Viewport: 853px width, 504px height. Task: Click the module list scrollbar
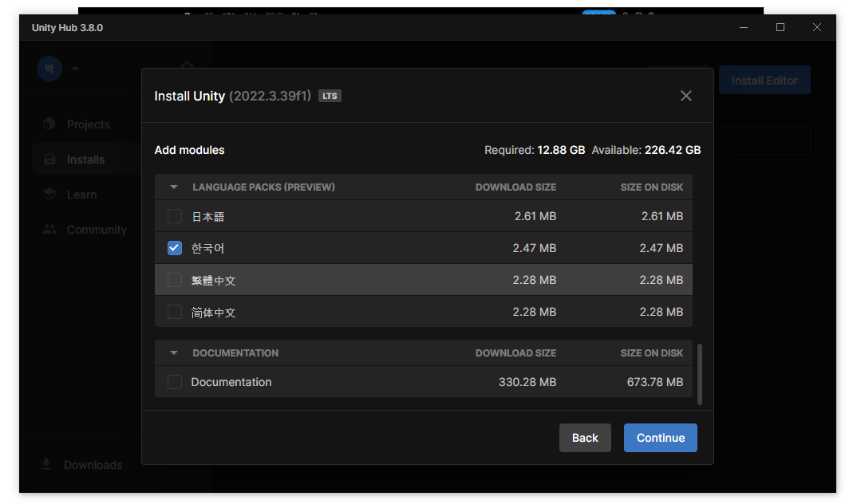700,375
